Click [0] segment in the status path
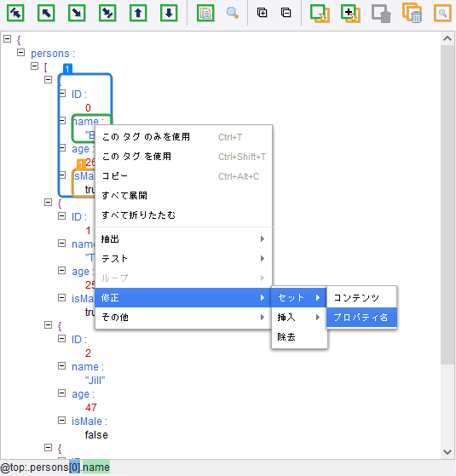This screenshot has width=456, height=476. [x=75, y=467]
